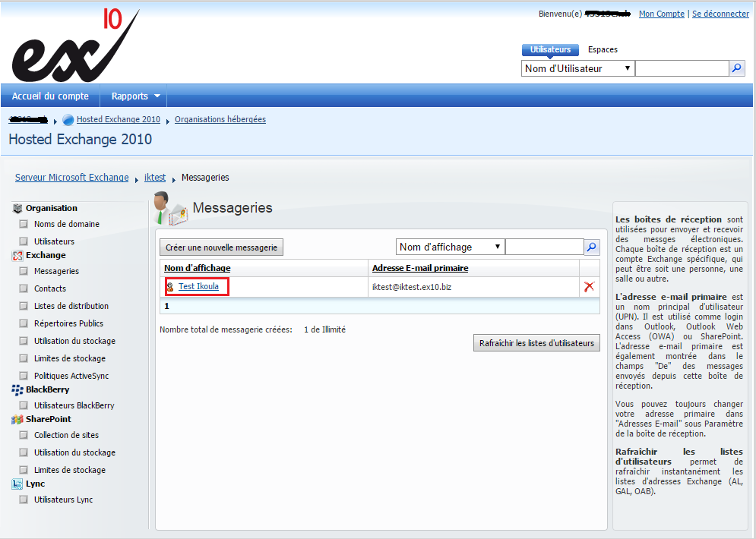This screenshot has height=539, width=756.
Task: Open Exchange Utilisation du stockage
Action: click(x=74, y=341)
